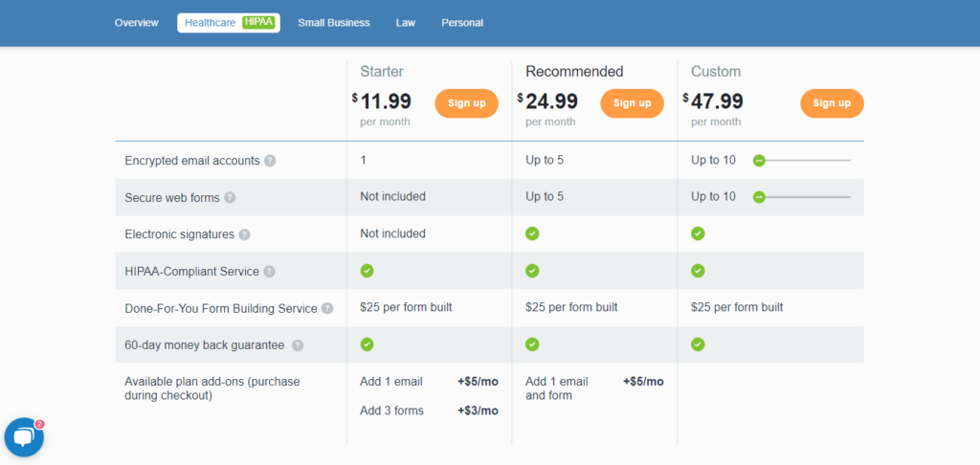Go to the Law tab
The height and width of the screenshot is (465, 980).
pos(406,23)
